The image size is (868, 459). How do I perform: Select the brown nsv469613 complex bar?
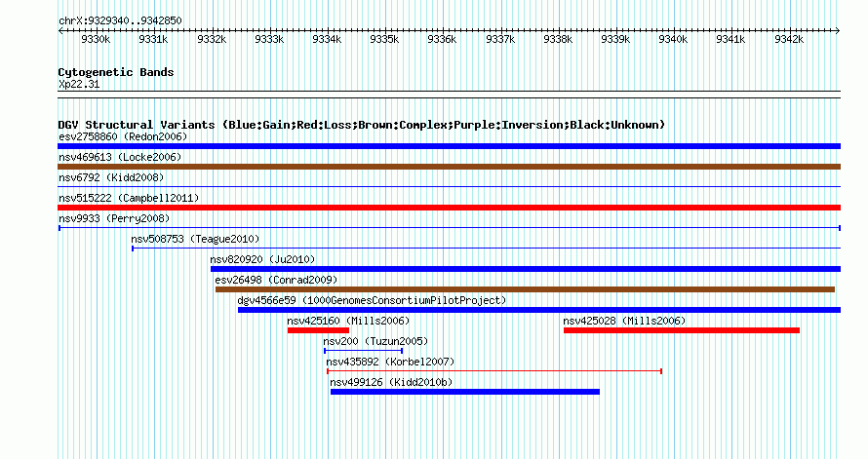pos(449,167)
